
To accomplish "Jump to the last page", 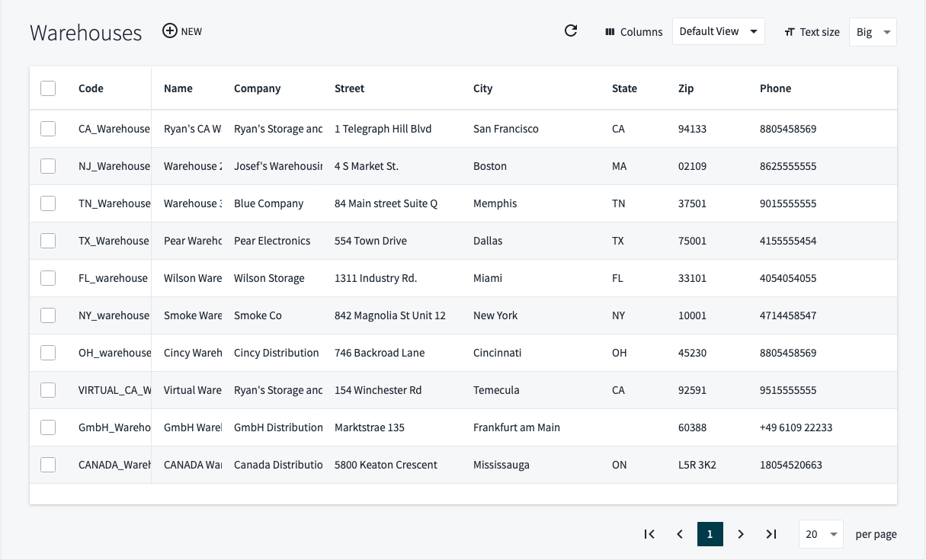I will coord(771,534).
